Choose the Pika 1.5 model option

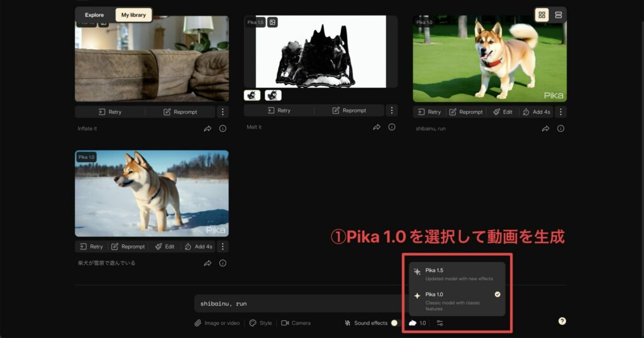coord(457,274)
